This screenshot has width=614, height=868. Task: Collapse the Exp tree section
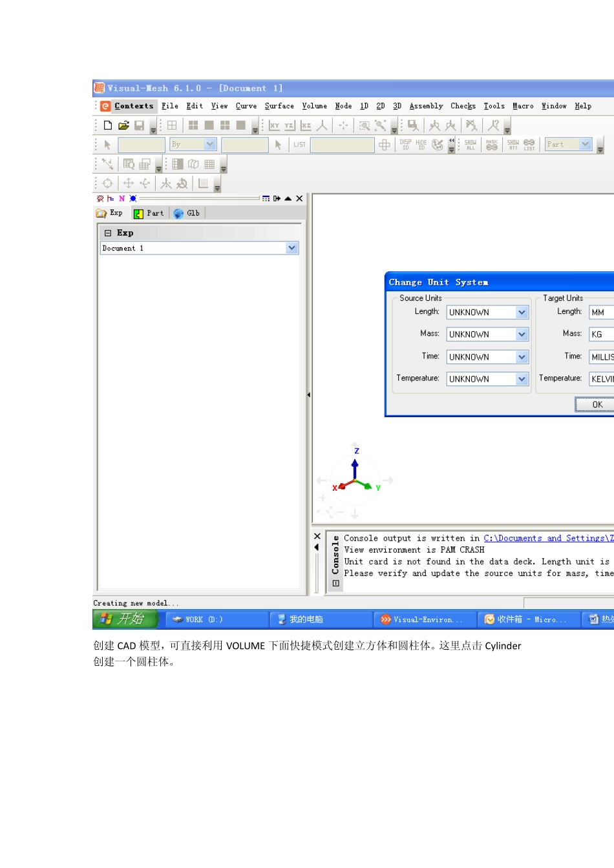[108, 233]
